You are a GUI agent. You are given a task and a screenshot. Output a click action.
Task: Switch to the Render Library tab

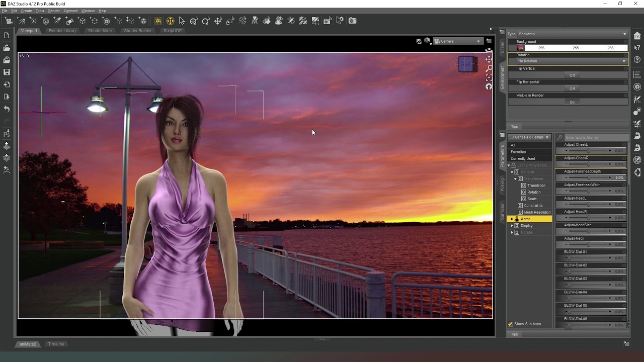[62, 31]
